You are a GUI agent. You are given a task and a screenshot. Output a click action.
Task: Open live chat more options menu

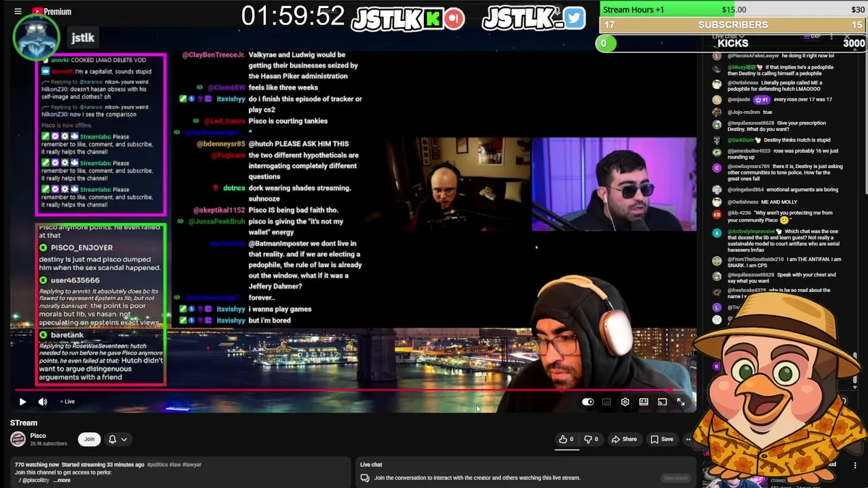[831, 36]
